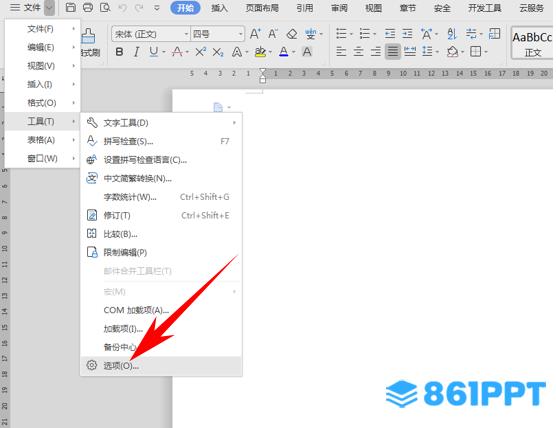Switch to the 插入 ribbon tab
Viewport: 556px width, 428px height.
click(x=219, y=8)
